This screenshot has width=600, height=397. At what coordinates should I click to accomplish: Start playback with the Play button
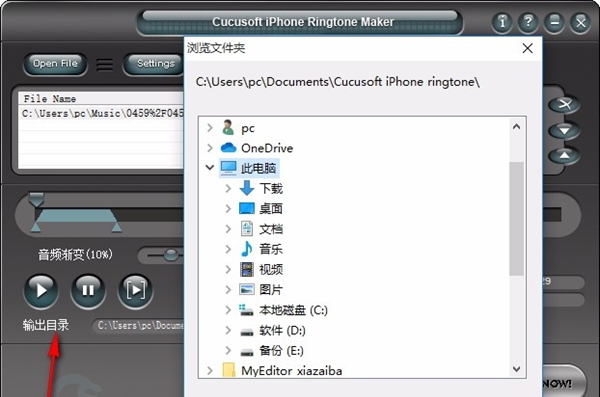(x=41, y=291)
